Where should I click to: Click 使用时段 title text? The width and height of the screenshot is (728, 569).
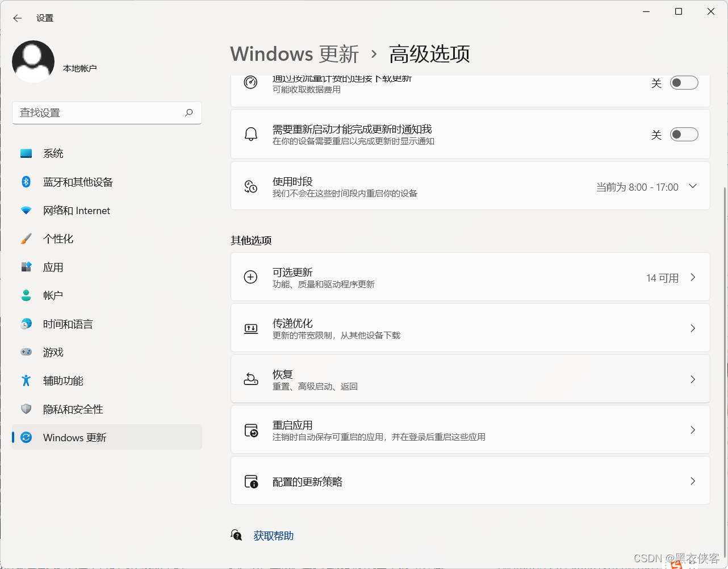coord(292,181)
